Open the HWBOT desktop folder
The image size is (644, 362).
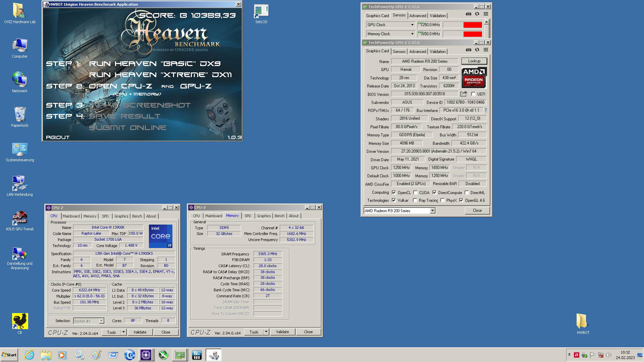[x=583, y=324]
